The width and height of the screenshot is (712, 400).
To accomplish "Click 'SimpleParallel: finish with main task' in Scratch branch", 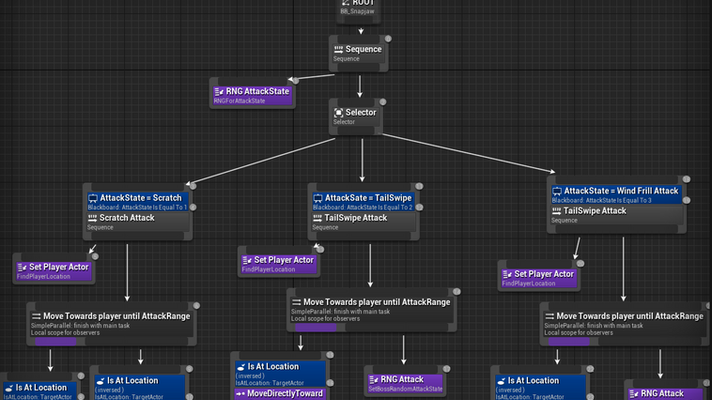I will point(80,326).
